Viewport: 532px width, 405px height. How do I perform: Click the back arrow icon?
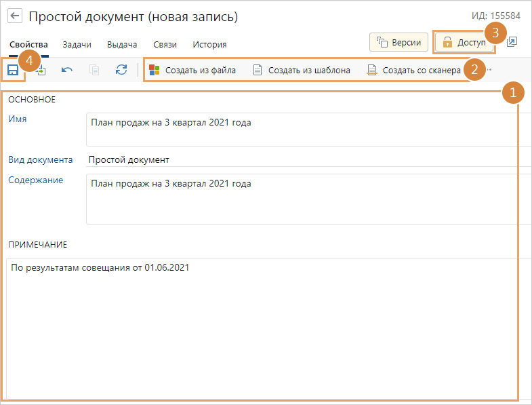pos(15,16)
